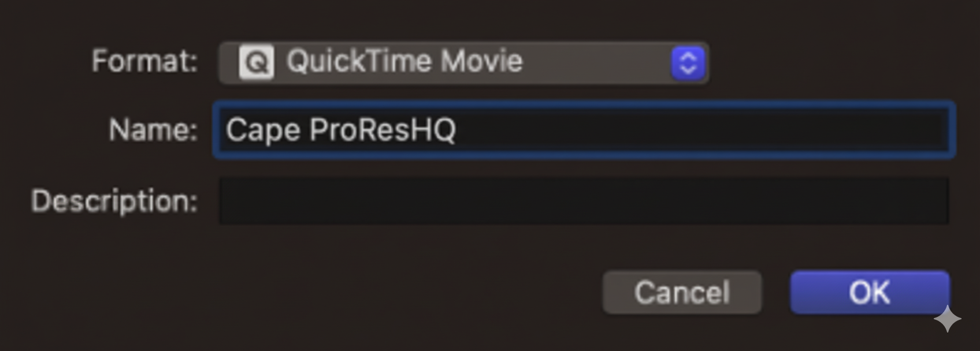Dismiss dialog using Cancel
Image resolution: width=980 pixels, height=351 pixels.
click(681, 292)
